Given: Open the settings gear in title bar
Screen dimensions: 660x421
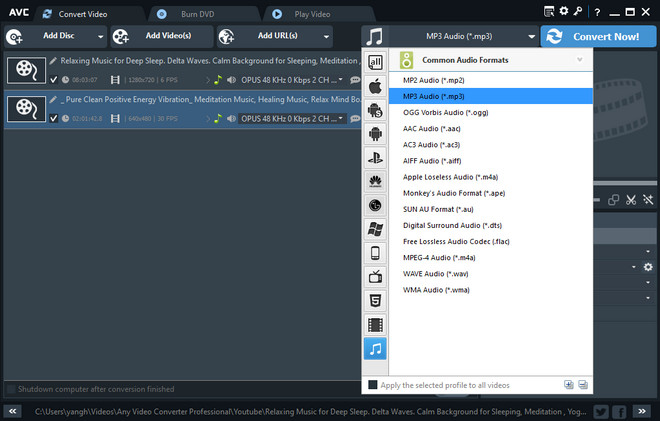Looking at the screenshot, I should click(564, 11).
